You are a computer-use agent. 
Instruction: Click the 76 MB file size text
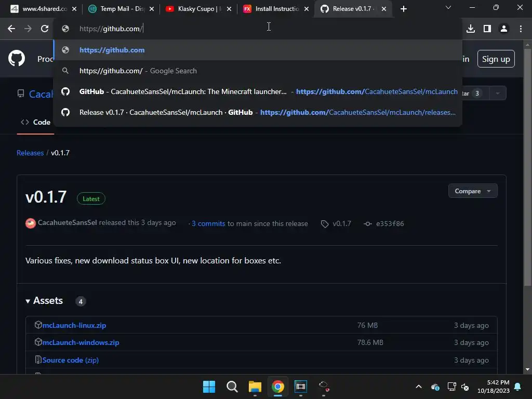(367, 325)
